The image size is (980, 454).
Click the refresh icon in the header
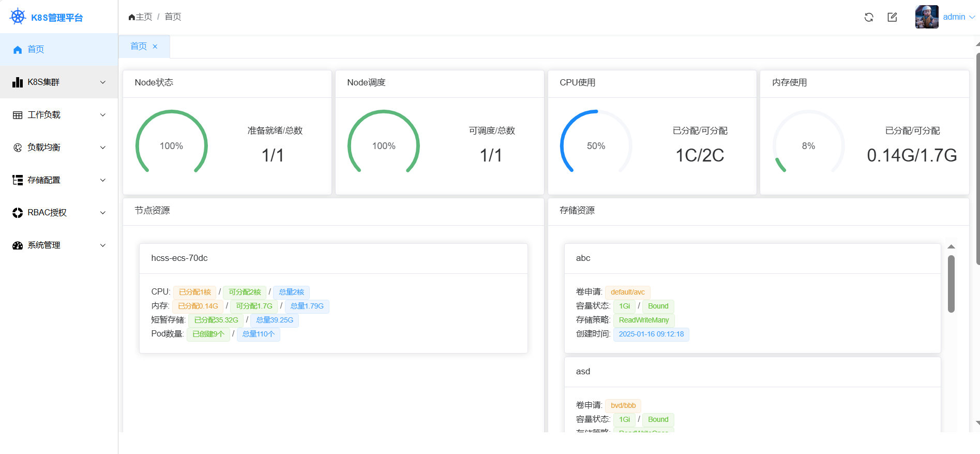coord(869,17)
